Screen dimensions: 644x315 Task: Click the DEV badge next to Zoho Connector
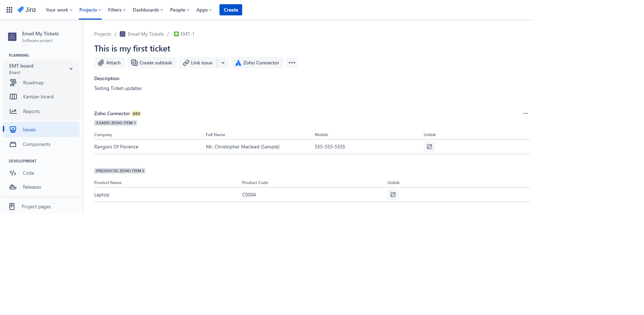136,114
